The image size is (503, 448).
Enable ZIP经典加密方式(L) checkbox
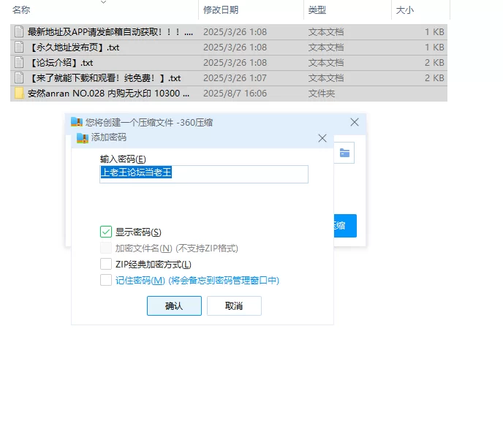click(106, 264)
